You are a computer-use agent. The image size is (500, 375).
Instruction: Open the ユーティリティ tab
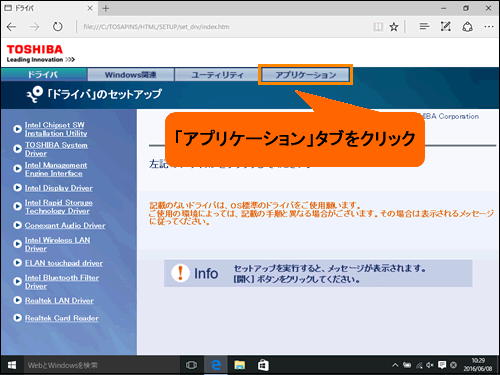217,75
